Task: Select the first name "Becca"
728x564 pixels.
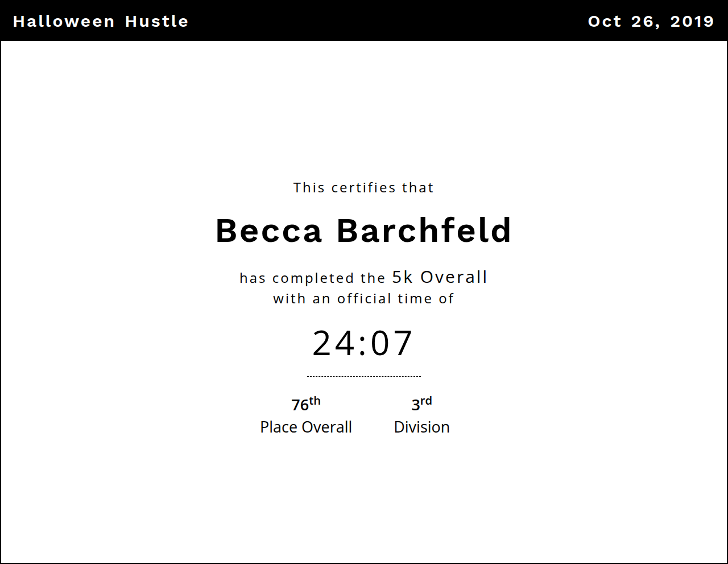Action: point(269,230)
